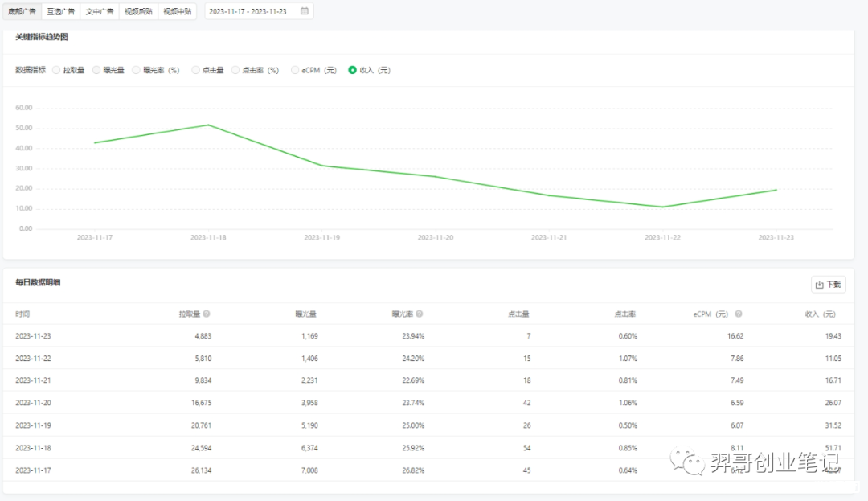Image resolution: width=868 pixels, height=501 pixels.
Task: Select the 点击率 (%) radio button
Action: pyautogui.click(x=235, y=70)
